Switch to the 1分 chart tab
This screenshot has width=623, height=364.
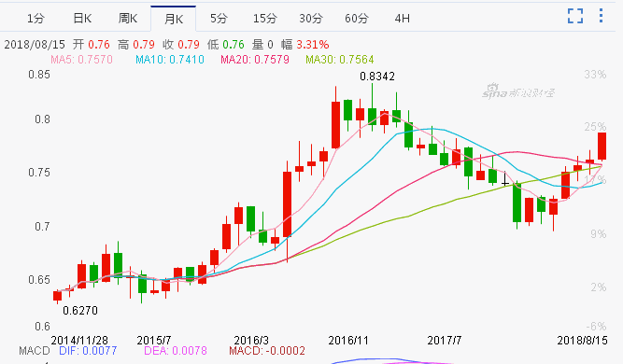pyautogui.click(x=35, y=19)
